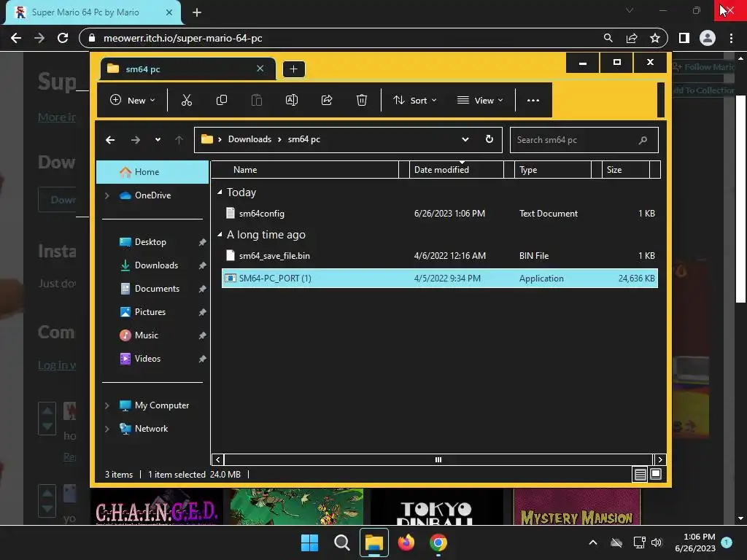
Task: Bookmark this page with star icon
Action: tap(655, 38)
